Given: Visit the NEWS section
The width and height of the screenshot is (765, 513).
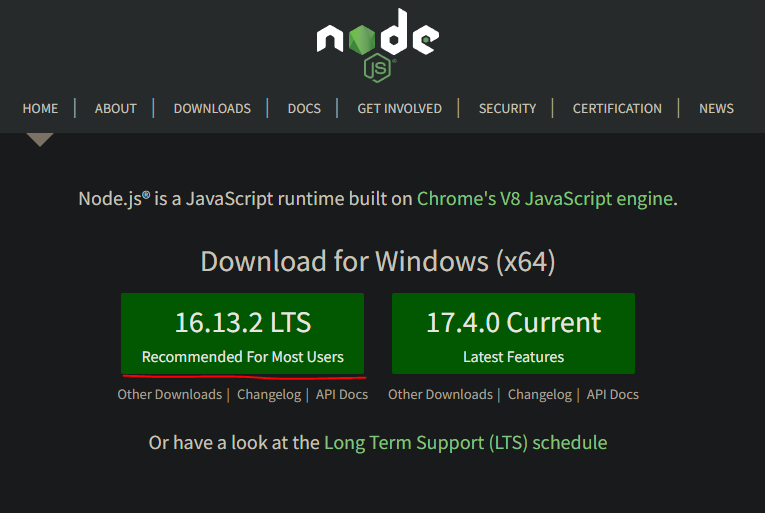Looking at the screenshot, I should pos(716,108).
